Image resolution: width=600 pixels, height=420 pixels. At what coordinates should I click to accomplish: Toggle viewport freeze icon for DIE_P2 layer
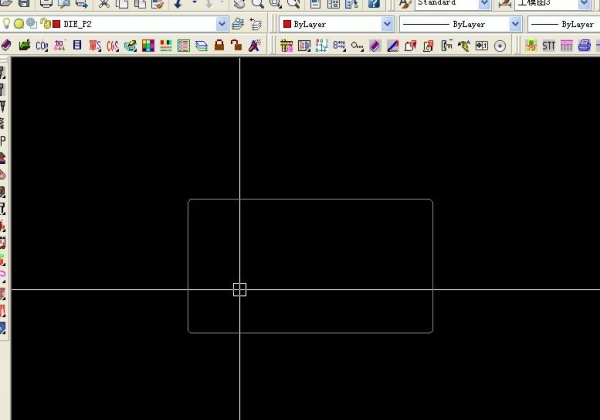coord(32,24)
